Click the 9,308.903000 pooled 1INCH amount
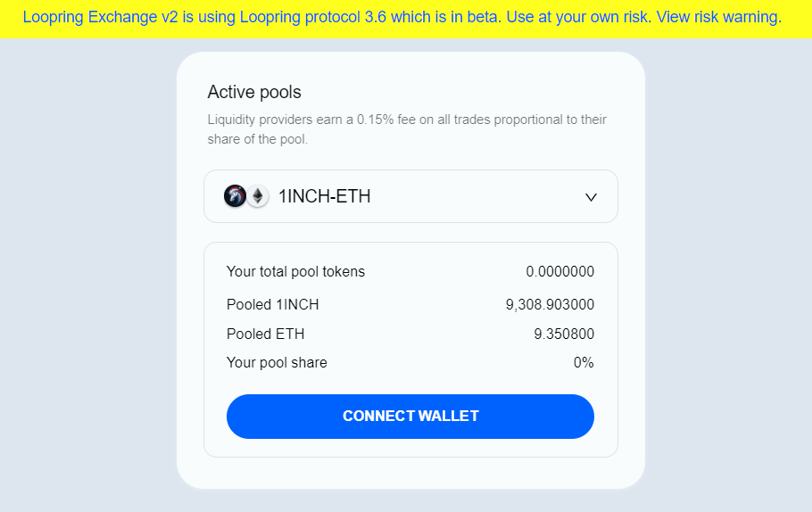Image resolution: width=812 pixels, height=512 pixels. 550,304
